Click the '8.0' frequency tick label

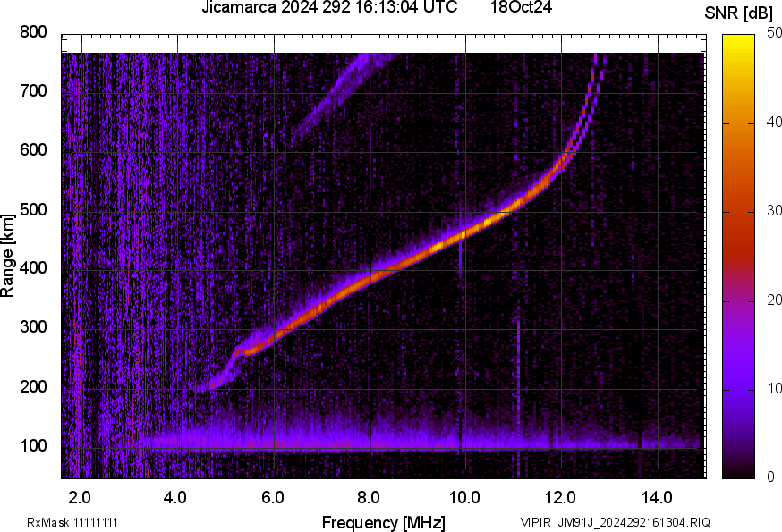pyautogui.click(x=369, y=497)
